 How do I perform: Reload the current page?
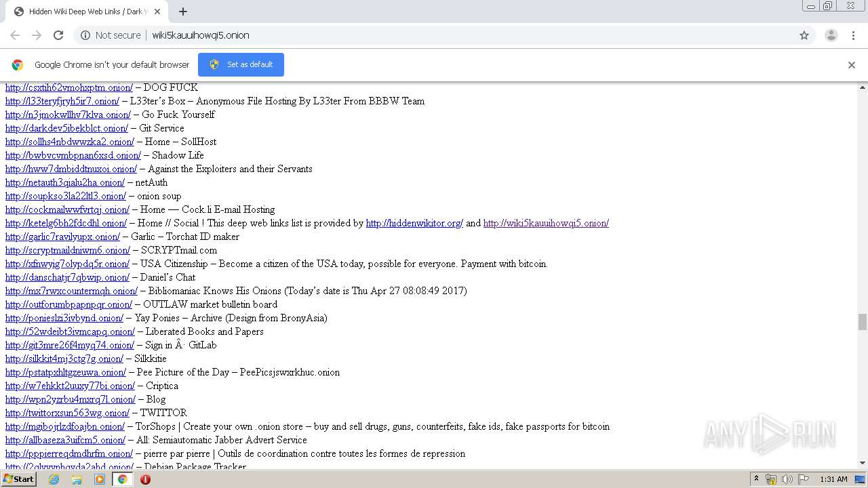(58, 35)
